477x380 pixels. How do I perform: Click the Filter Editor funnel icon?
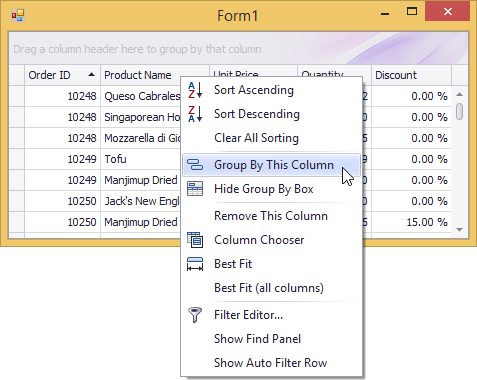coord(195,315)
